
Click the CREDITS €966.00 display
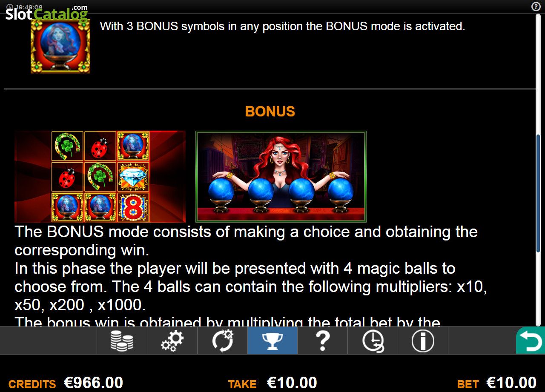66,383
